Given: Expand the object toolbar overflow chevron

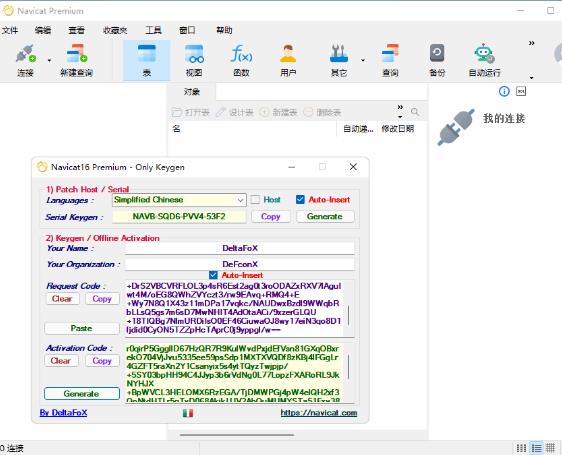Looking at the screenshot, I should [x=400, y=107].
